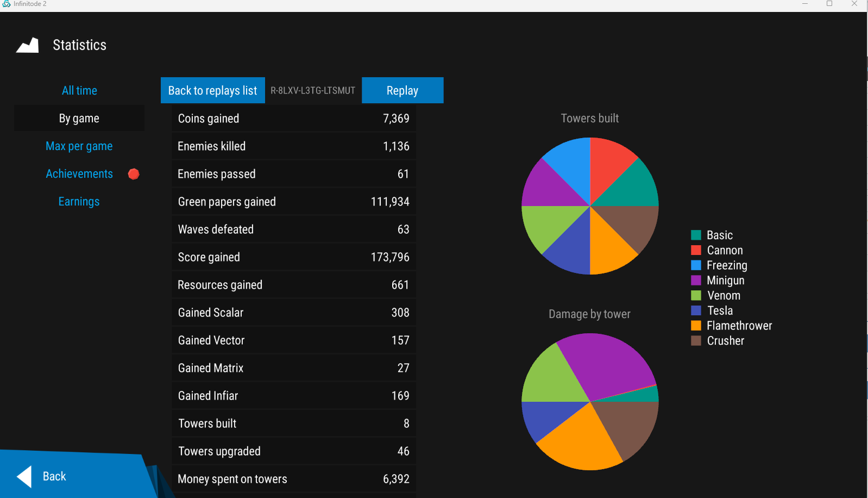Viewport: 868px width, 498px height.
Task: Select the By game tab
Action: click(x=79, y=119)
